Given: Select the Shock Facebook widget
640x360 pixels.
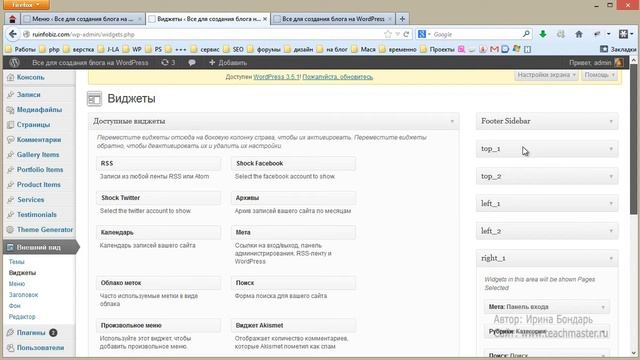Looking at the screenshot, I should tap(293, 163).
